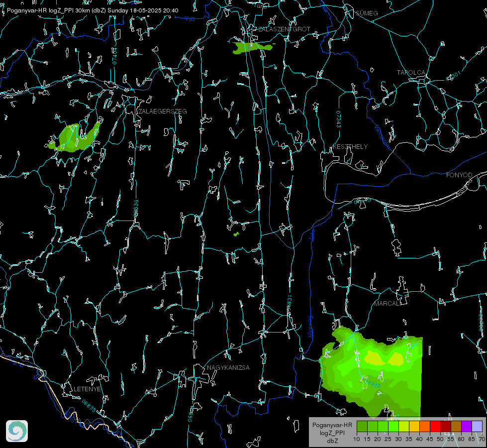Click the ZALASZENTGRÓT town label
This screenshot has width=487, height=448.
tap(284, 29)
